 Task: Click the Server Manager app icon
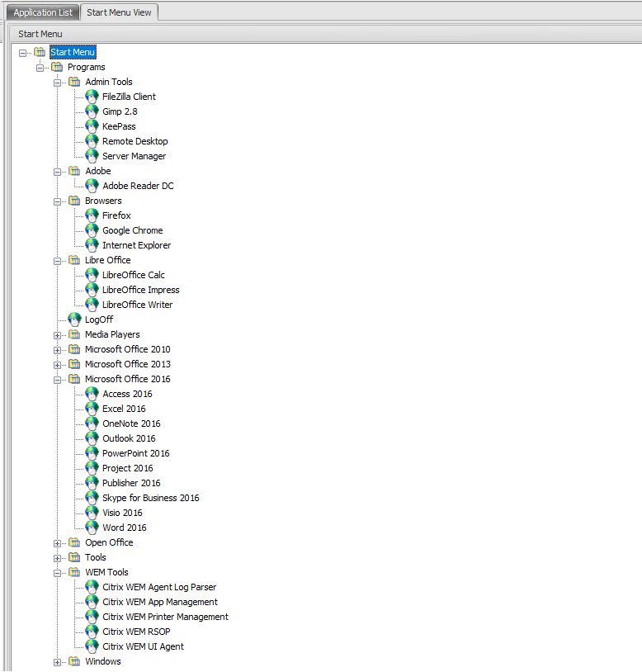(92, 156)
